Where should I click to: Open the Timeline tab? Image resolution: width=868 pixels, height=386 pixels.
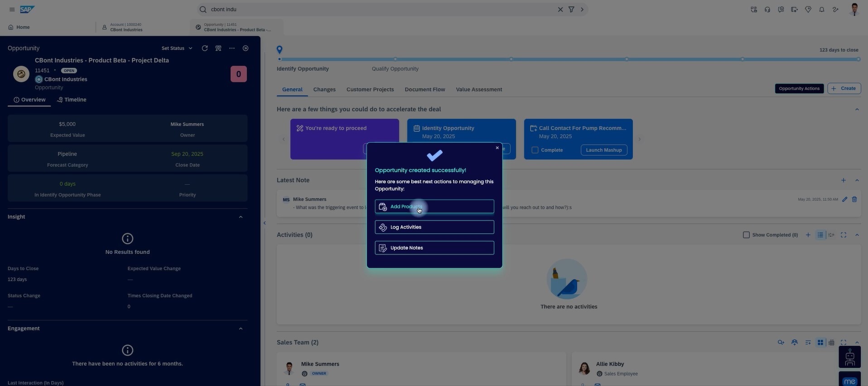coord(72,100)
